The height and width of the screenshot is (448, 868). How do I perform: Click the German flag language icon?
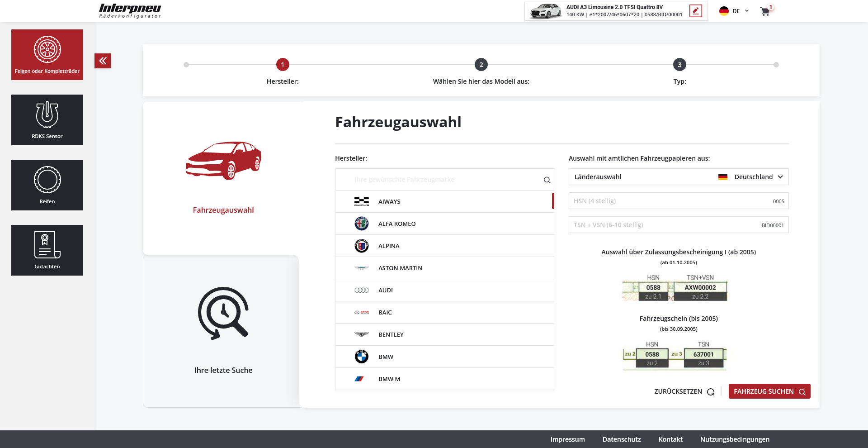(x=724, y=11)
